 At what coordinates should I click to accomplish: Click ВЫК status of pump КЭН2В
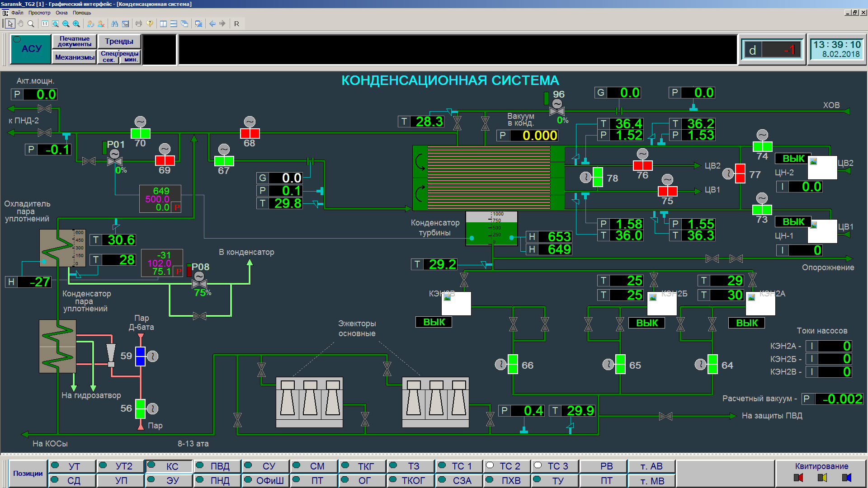[x=434, y=322]
